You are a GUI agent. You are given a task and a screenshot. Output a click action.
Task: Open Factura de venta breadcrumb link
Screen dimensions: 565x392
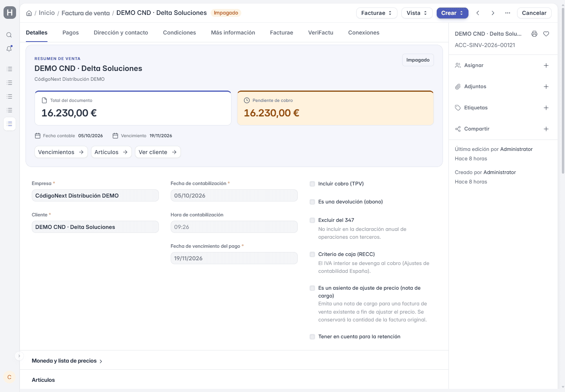(x=86, y=13)
